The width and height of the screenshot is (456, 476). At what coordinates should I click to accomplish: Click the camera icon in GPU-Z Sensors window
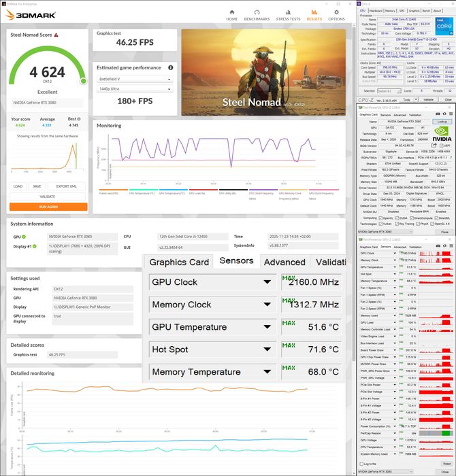pyautogui.click(x=438, y=246)
